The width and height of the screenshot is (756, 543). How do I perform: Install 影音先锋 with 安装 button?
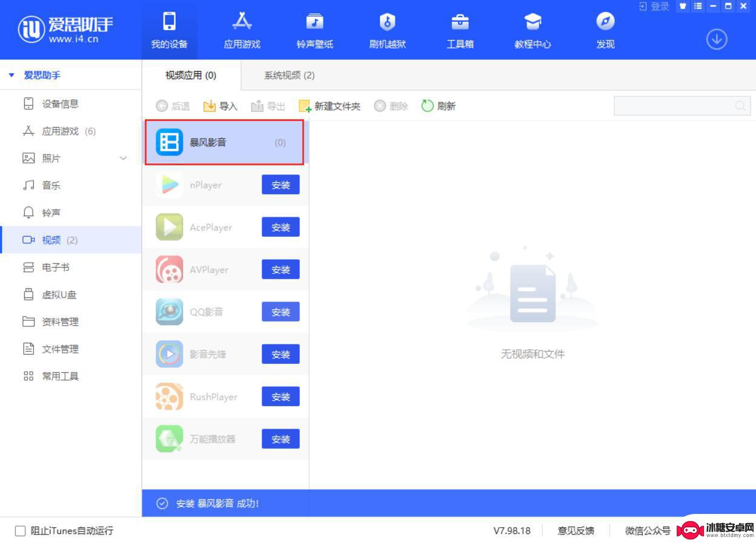point(280,355)
